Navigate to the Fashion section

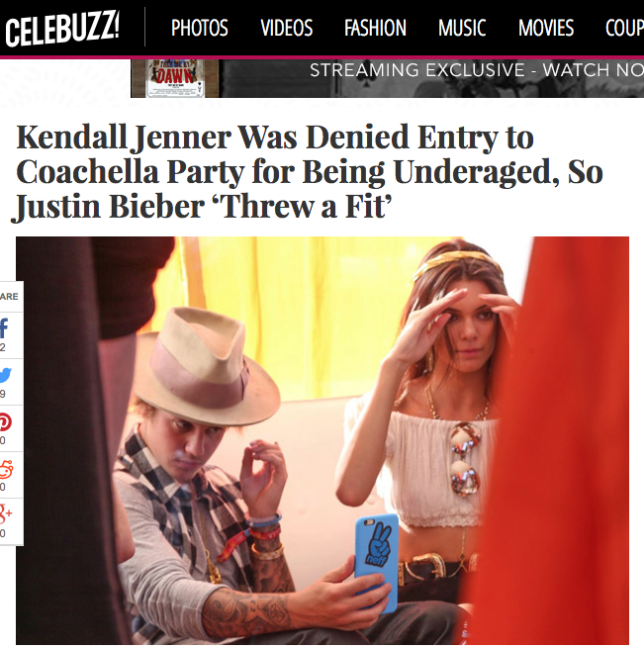point(375,28)
